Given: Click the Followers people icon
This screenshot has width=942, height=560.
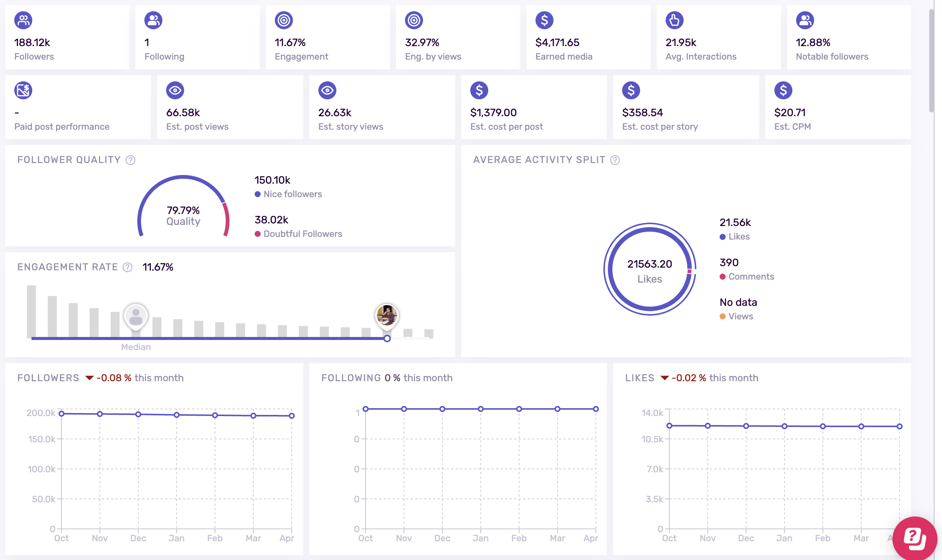Looking at the screenshot, I should click(23, 21).
